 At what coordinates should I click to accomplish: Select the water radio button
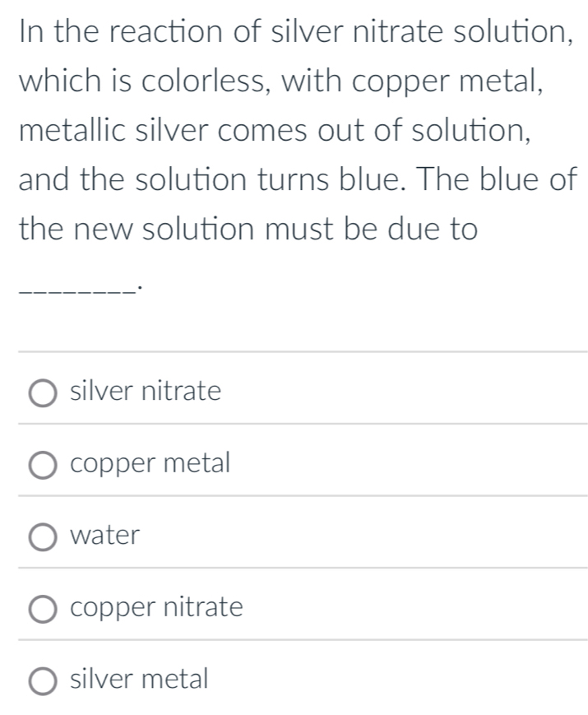click(44, 536)
